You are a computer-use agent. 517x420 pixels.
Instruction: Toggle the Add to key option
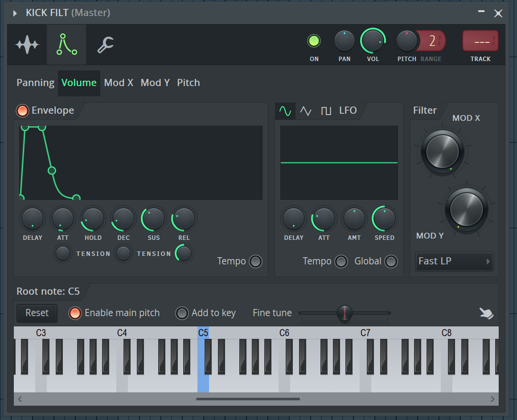pos(182,313)
